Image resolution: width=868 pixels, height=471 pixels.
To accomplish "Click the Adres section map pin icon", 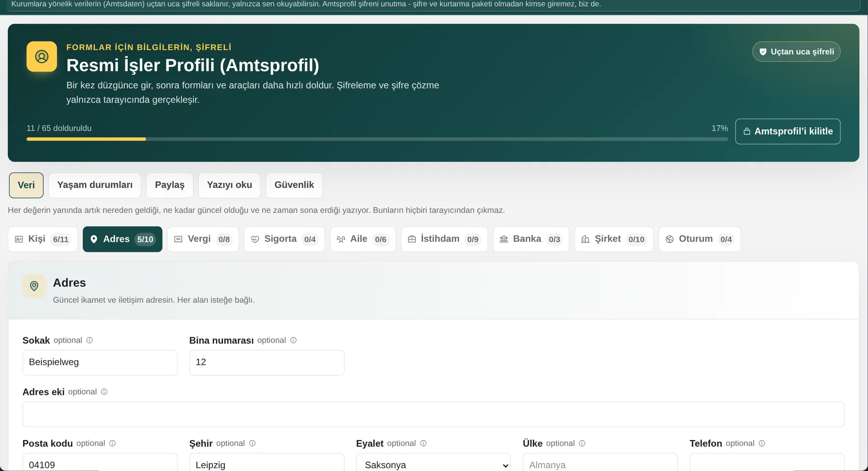I will point(34,286).
